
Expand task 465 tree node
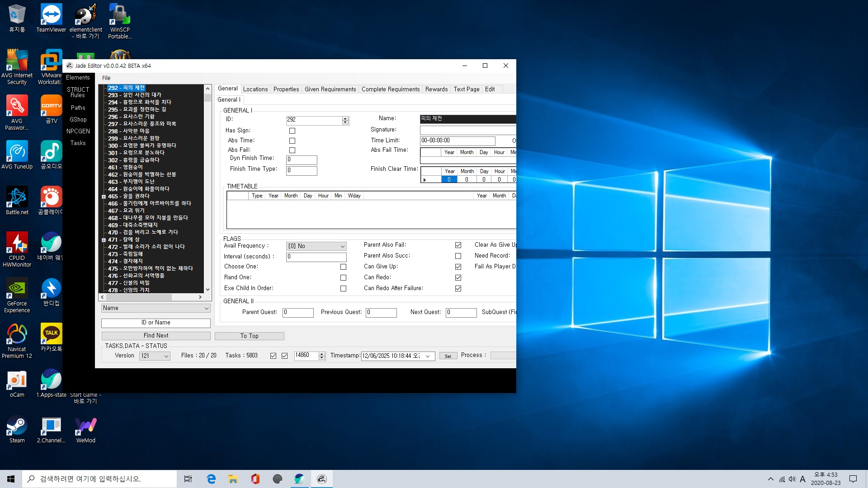click(104, 197)
